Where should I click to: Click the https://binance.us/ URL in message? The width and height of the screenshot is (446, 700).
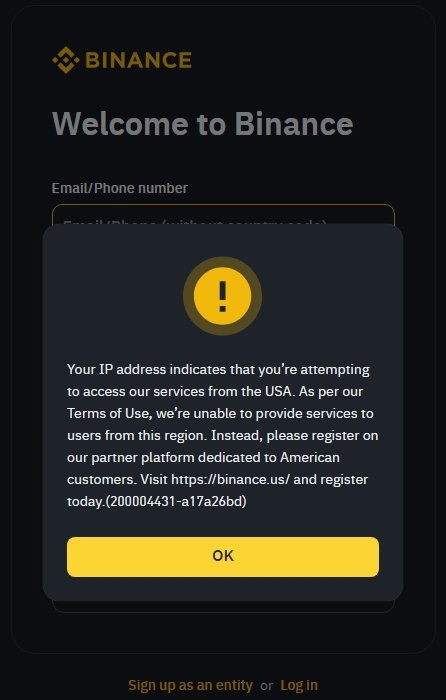point(231,479)
